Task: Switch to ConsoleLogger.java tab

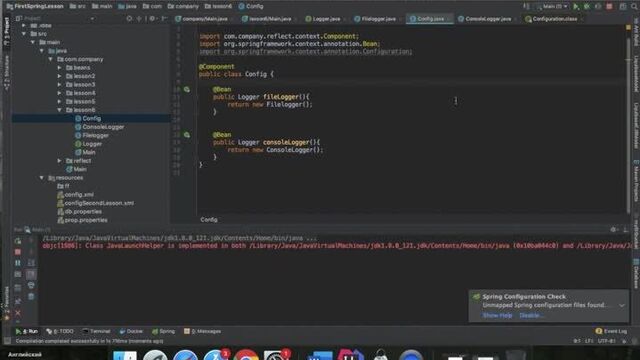Action: (487, 19)
